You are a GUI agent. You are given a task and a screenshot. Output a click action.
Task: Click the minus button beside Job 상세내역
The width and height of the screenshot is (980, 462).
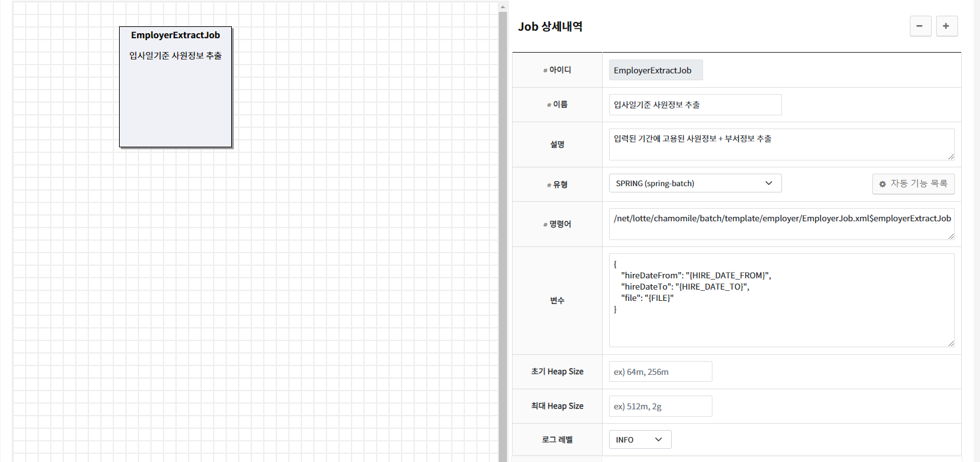[920, 26]
